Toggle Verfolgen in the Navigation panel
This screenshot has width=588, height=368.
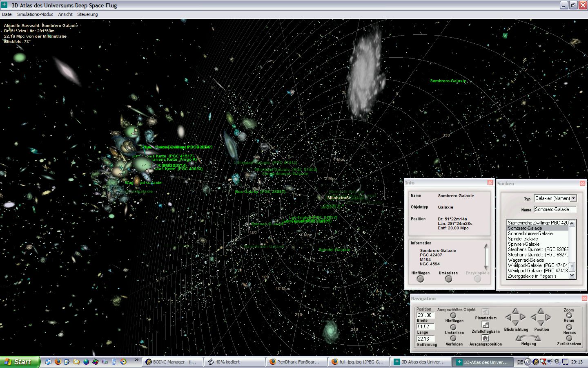(453, 339)
